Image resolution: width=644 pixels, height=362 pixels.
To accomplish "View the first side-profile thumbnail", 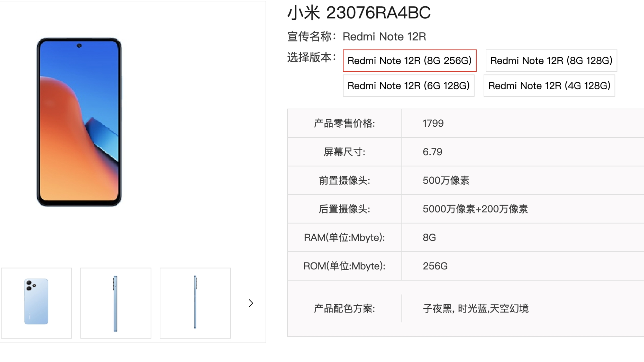I will (115, 303).
